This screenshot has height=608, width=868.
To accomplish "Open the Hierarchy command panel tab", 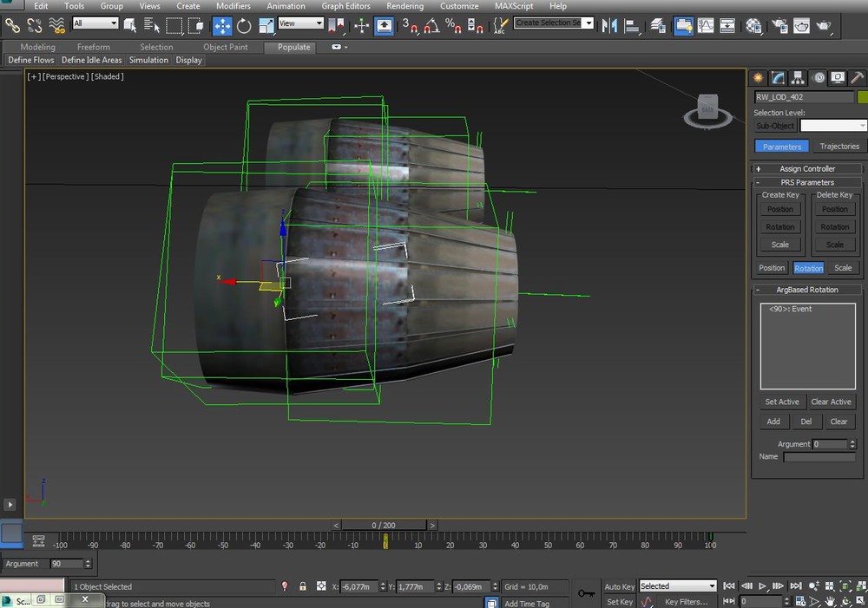I will 798,78.
